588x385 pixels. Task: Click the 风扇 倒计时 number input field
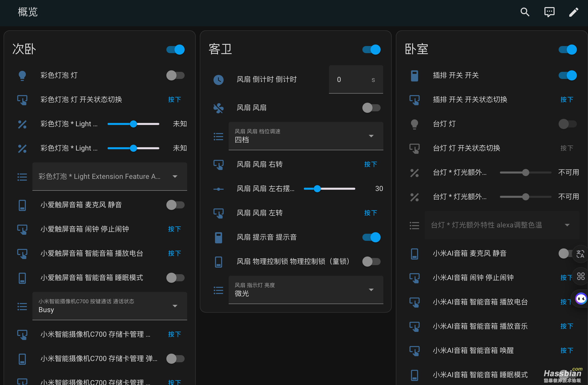[x=356, y=79]
